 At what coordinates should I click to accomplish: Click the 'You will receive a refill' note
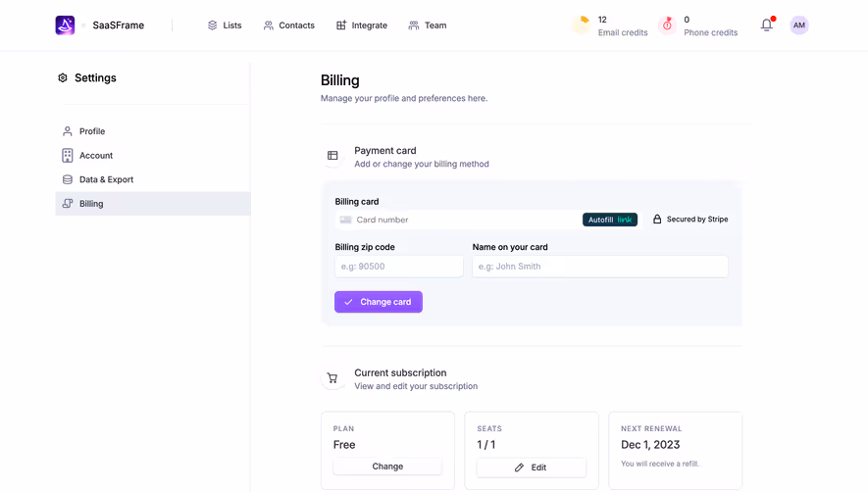pos(660,464)
